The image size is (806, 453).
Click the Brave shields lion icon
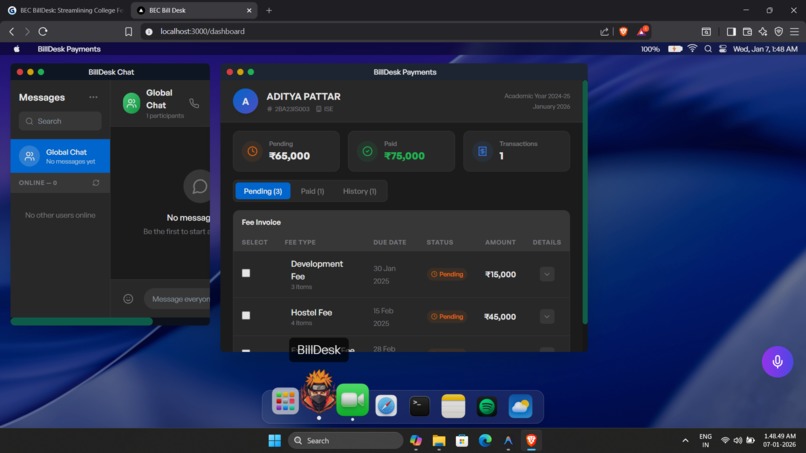624,31
